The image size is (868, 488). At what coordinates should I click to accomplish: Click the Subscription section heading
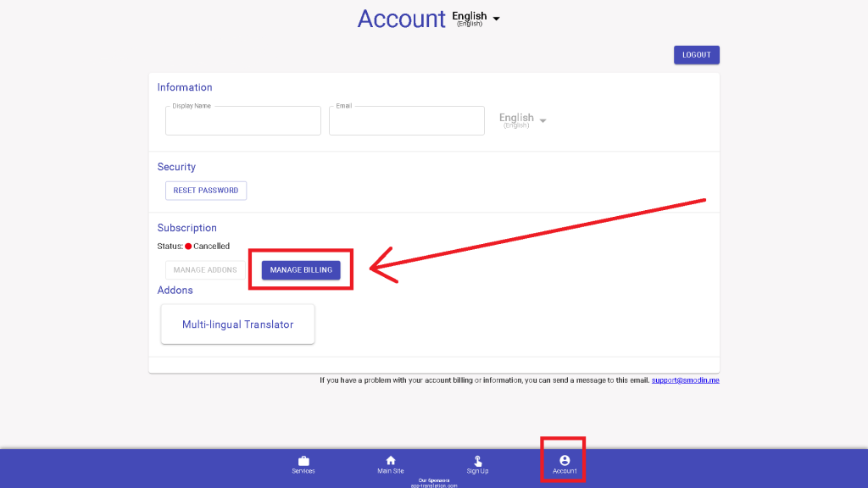tap(187, 228)
